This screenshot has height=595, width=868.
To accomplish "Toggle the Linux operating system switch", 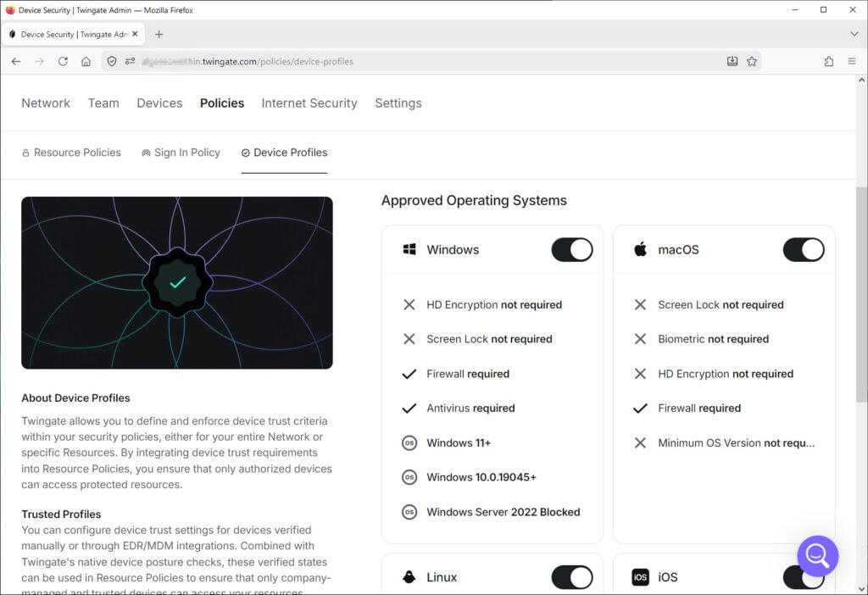I will coord(572,577).
